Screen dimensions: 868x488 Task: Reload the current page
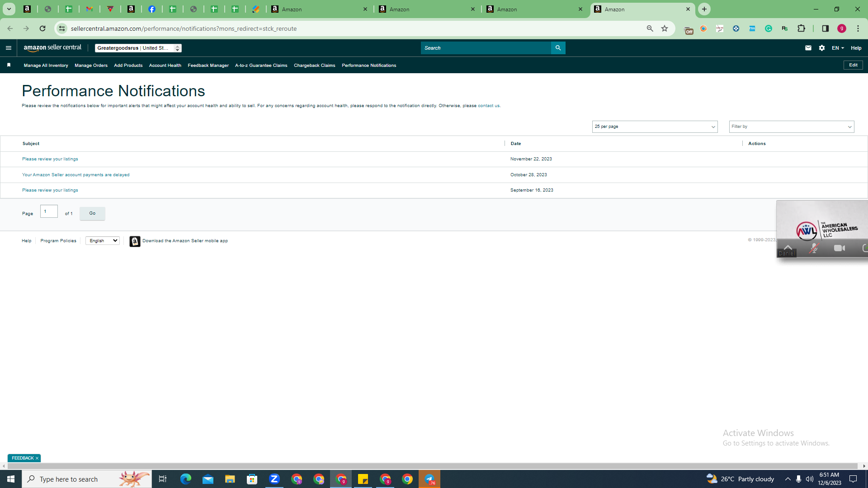(x=42, y=28)
